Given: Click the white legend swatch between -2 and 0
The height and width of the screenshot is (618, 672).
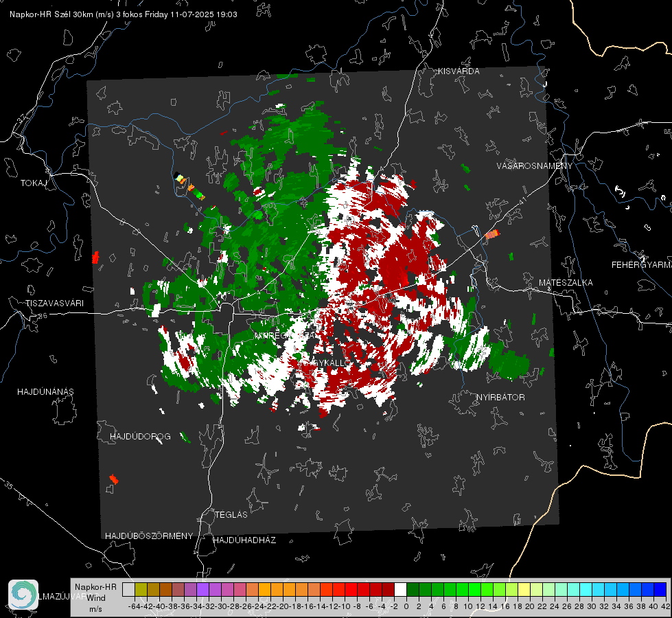Looking at the screenshot, I should [400, 590].
